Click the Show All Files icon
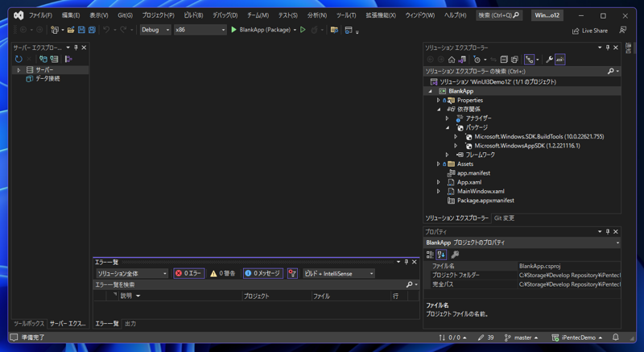This screenshot has height=352, width=644. tap(514, 60)
